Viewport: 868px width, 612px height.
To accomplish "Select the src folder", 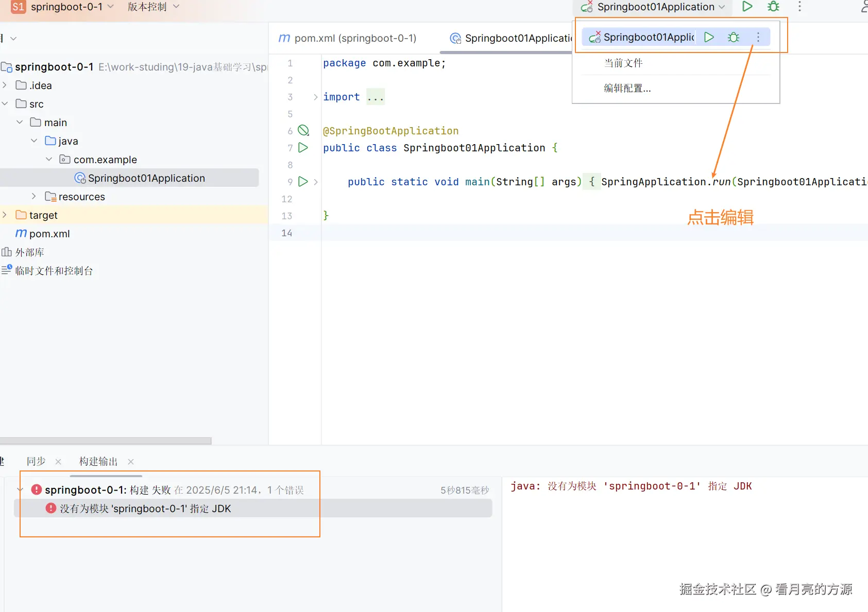I will [36, 104].
